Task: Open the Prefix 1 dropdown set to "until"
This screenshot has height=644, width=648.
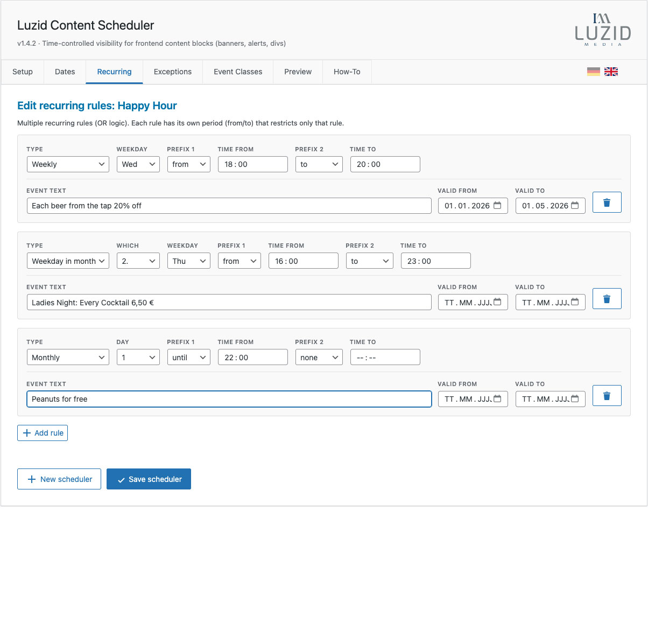Action: [188, 357]
